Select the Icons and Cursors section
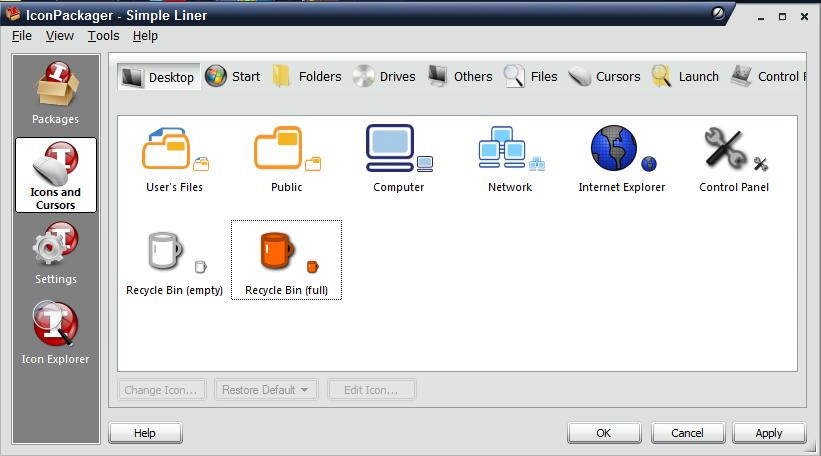 point(56,175)
